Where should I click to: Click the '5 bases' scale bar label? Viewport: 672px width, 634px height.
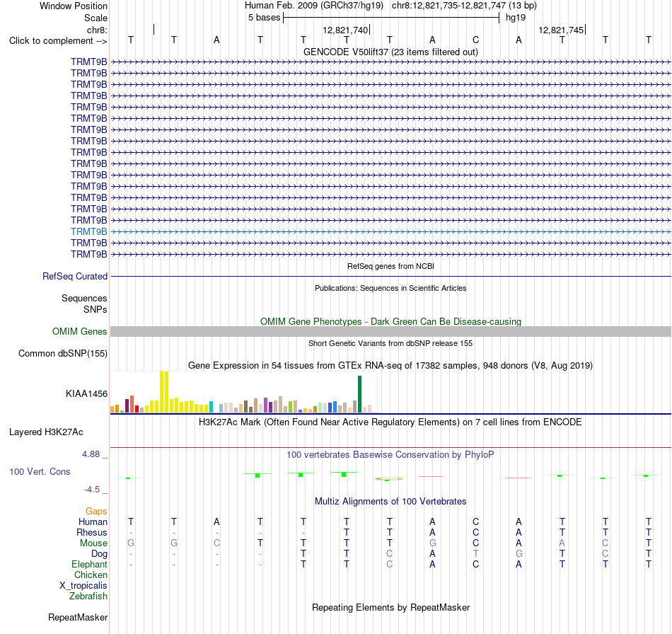pyautogui.click(x=264, y=18)
